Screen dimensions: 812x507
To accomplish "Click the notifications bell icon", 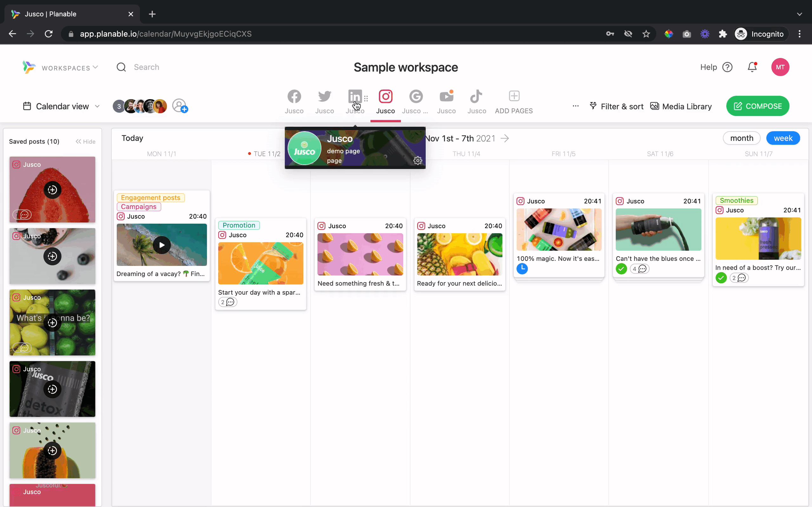I will [752, 67].
